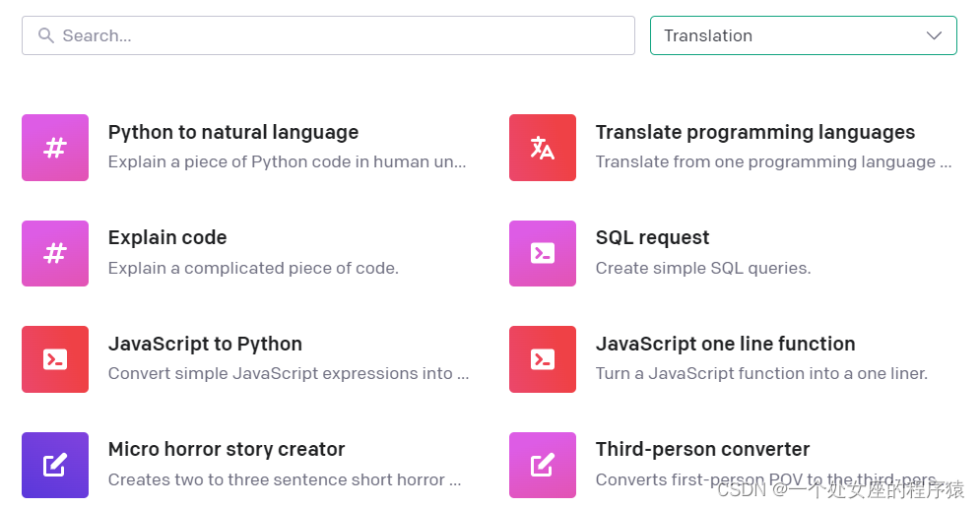Click the JavaScript to Python terminal icon
980x508 pixels.
coord(55,359)
